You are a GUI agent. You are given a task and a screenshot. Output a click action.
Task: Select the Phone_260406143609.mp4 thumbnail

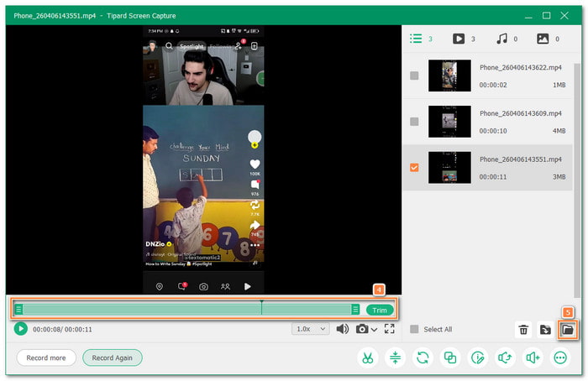coord(449,122)
